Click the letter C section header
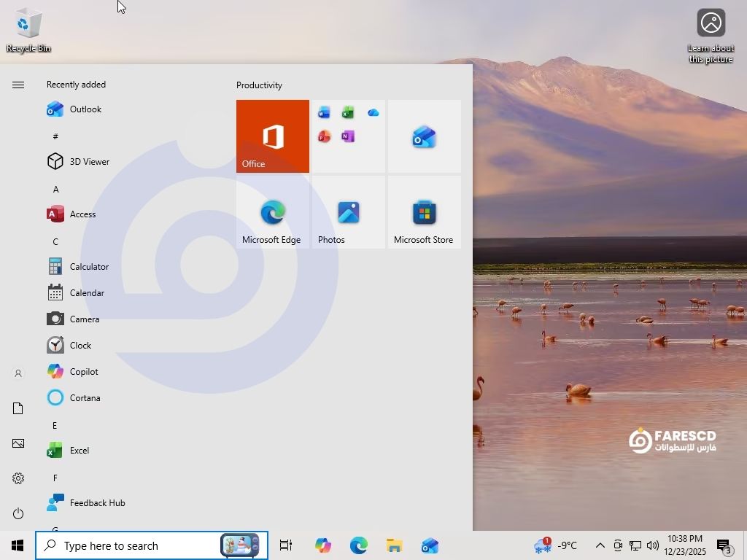 tap(55, 241)
